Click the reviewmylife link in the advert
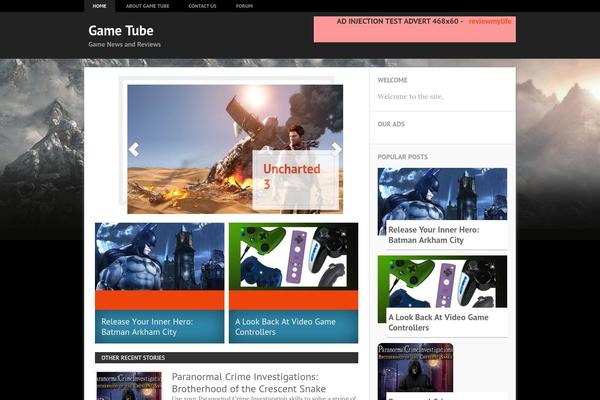600x400 pixels. tap(490, 21)
